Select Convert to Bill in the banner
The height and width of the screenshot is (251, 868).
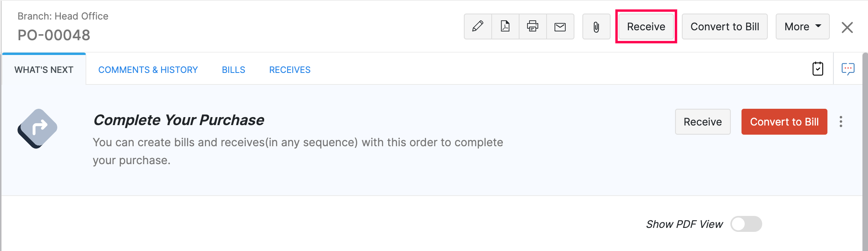tap(784, 122)
